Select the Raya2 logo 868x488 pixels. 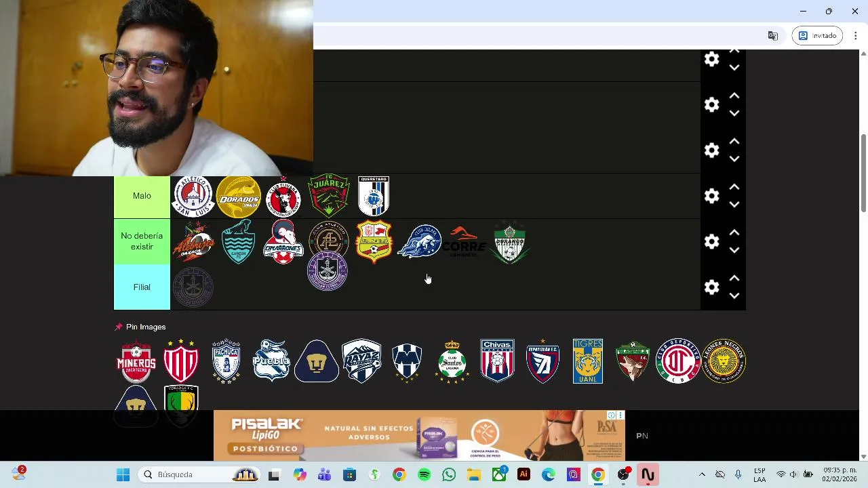361,361
